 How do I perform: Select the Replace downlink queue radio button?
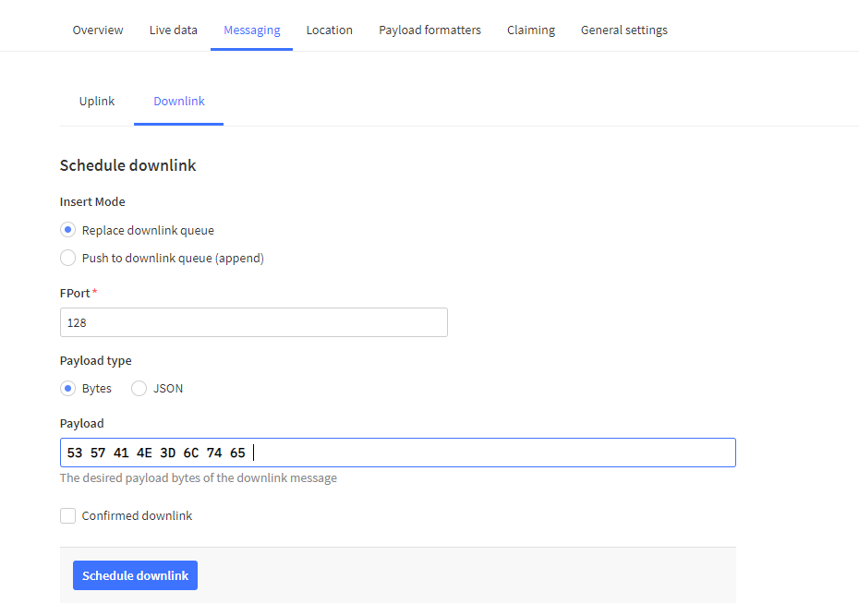(67, 230)
